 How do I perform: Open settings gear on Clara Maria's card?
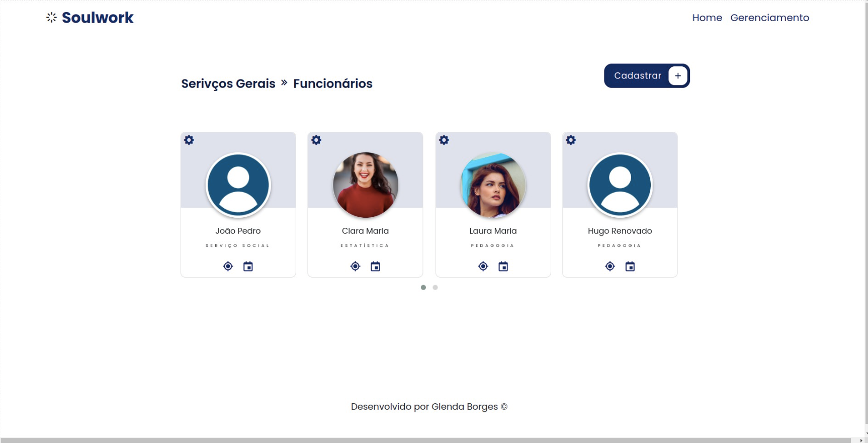316,140
